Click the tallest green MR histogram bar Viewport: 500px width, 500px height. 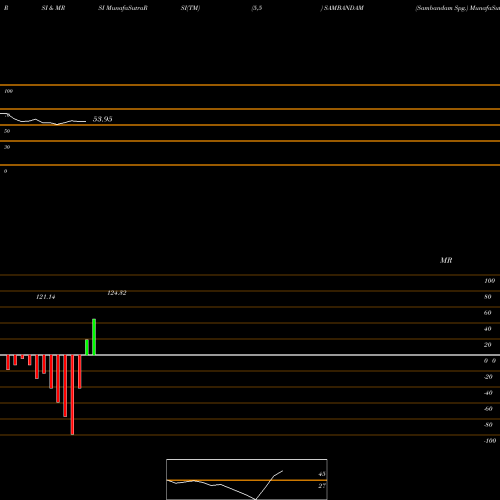pos(94,337)
